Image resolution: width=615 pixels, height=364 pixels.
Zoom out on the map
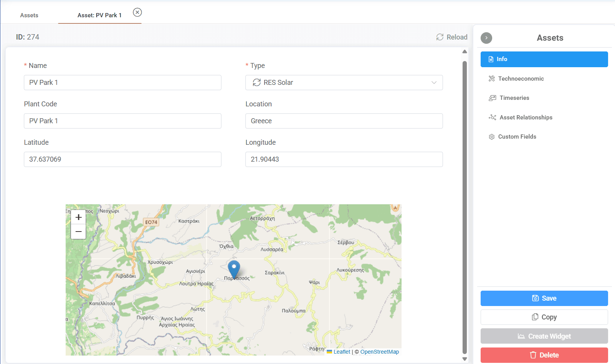click(x=78, y=232)
